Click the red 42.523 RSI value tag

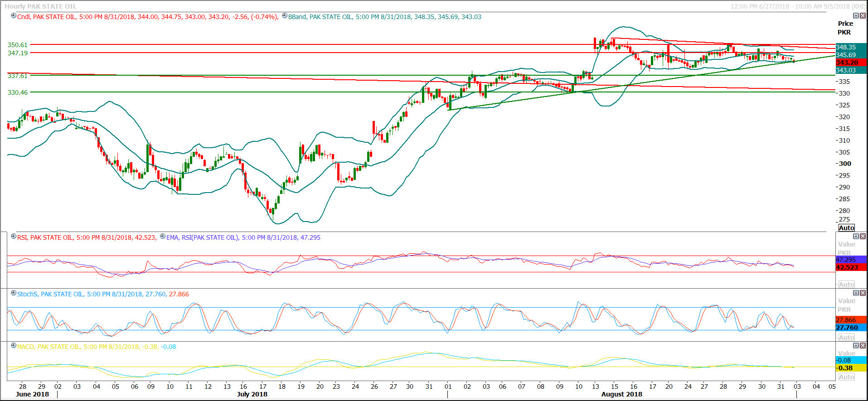point(851,267)
